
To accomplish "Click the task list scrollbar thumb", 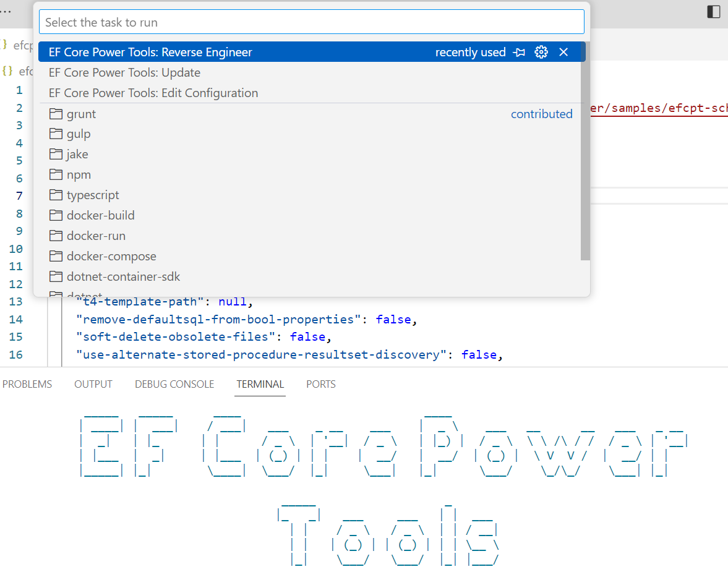I will pyautogui.click(x=585, y=152).
